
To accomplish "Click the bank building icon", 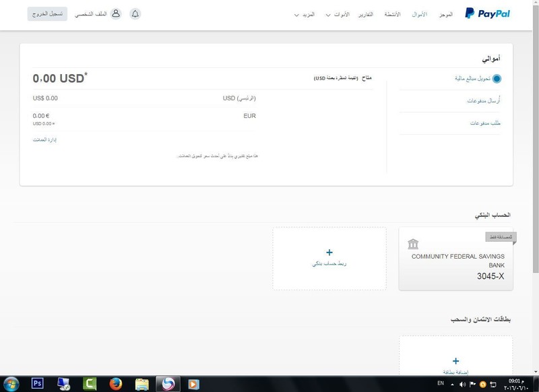I will point(413,244).
